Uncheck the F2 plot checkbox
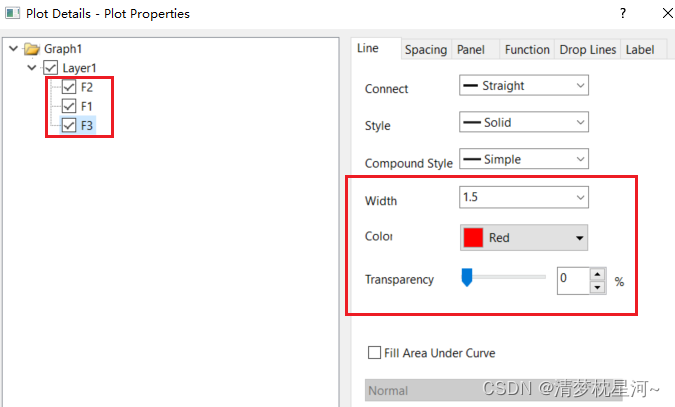This screenshot has height=407, width=675. 69,87
